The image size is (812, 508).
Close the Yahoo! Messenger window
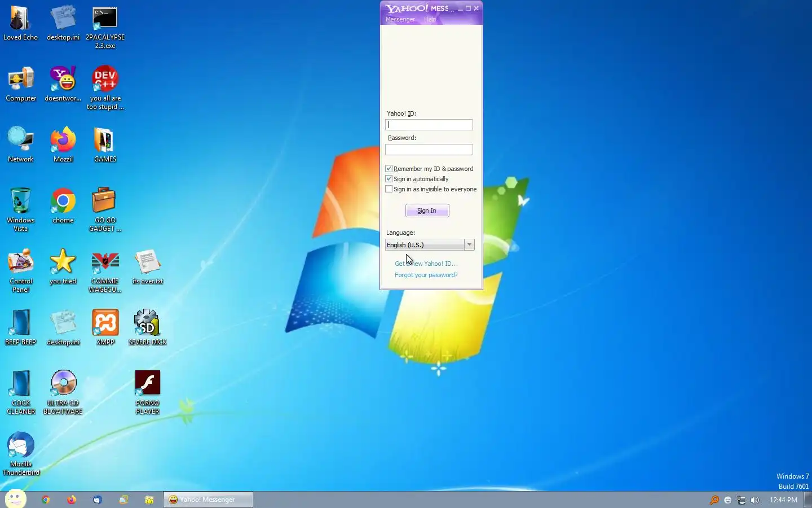click(476, 8)
